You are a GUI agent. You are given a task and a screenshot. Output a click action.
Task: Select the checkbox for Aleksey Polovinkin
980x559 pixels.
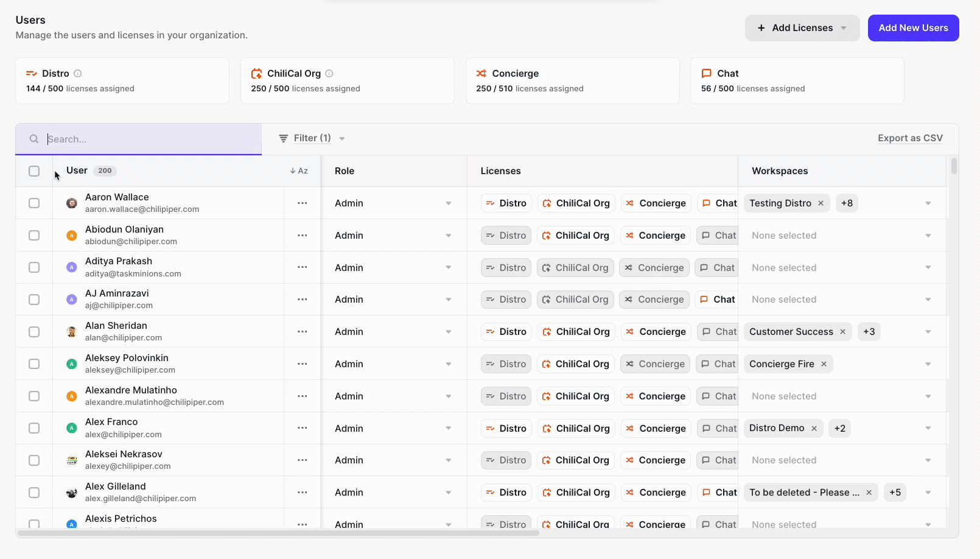click(x=34, y=364)
